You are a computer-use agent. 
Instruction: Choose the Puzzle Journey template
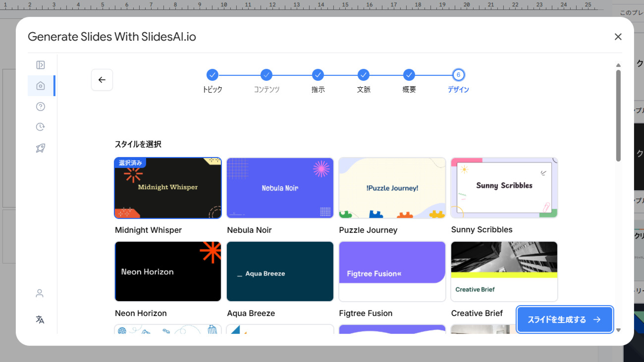click(x=392, y=188)
